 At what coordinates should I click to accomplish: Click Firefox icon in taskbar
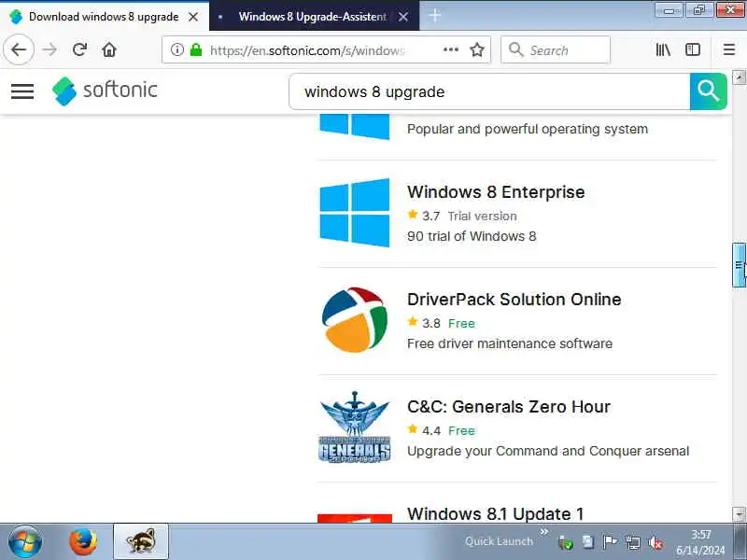[83, 542]
